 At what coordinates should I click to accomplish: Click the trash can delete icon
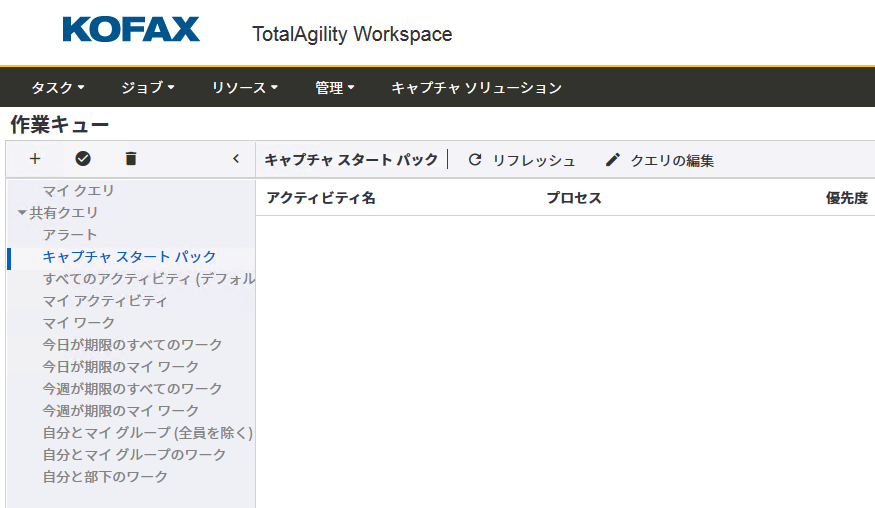[x=131, y=159]
